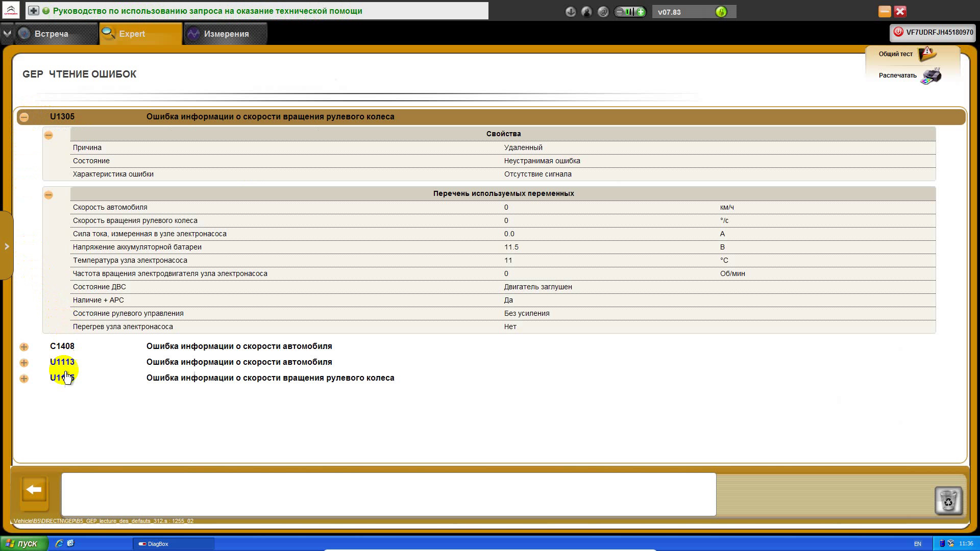Click the green exclamation info icon
The image size is (980, 551).
pyautogui.click(x=46, y=11)
